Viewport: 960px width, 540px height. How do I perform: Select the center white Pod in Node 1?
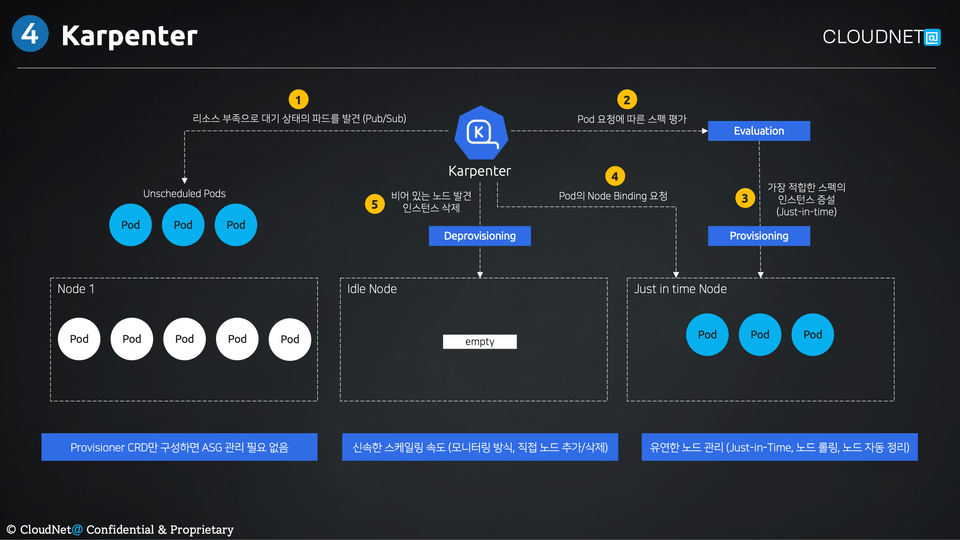click(184, 339)
